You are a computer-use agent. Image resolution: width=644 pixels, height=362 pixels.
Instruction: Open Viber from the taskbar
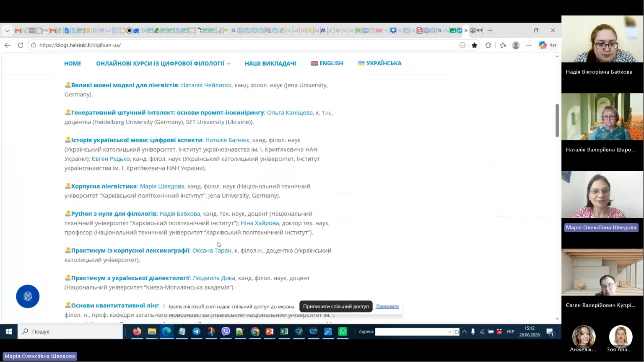226,331
